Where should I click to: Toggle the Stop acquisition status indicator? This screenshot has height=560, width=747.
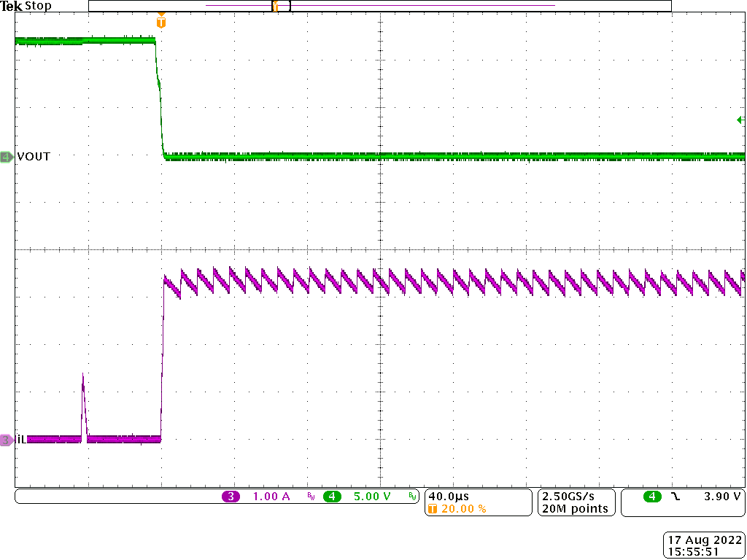click(39, 6)
